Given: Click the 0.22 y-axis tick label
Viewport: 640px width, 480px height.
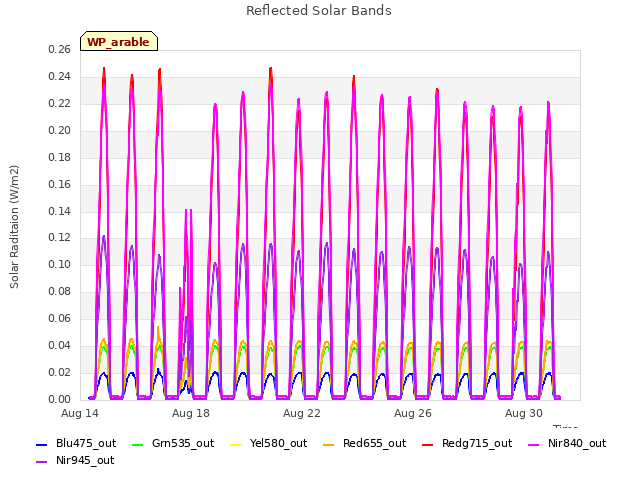Looking at the screenshot, I should point(59,103).
